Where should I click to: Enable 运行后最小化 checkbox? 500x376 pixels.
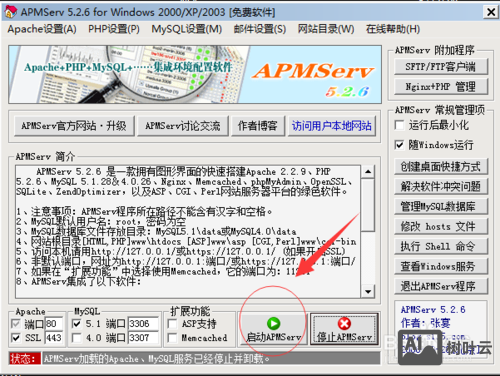point(399,125)
